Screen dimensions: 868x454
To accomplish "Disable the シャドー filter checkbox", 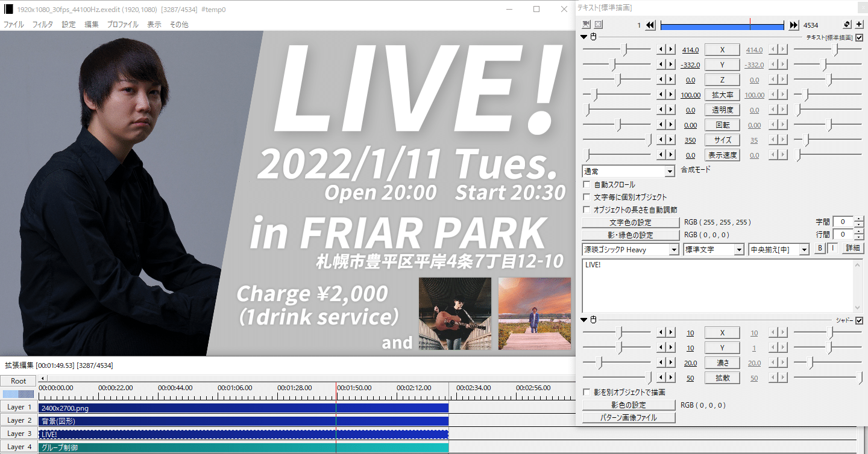I will pyautogui.click(x=859, y=320).
